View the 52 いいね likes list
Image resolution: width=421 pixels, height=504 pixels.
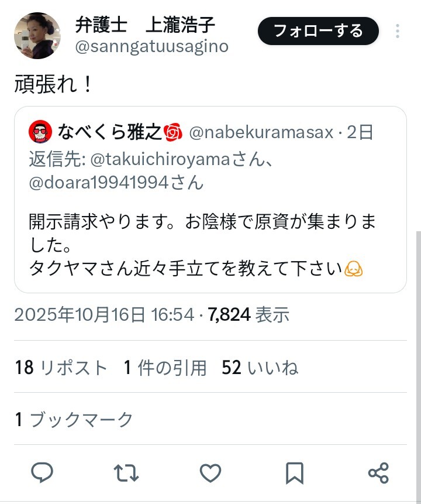[260, 367]
